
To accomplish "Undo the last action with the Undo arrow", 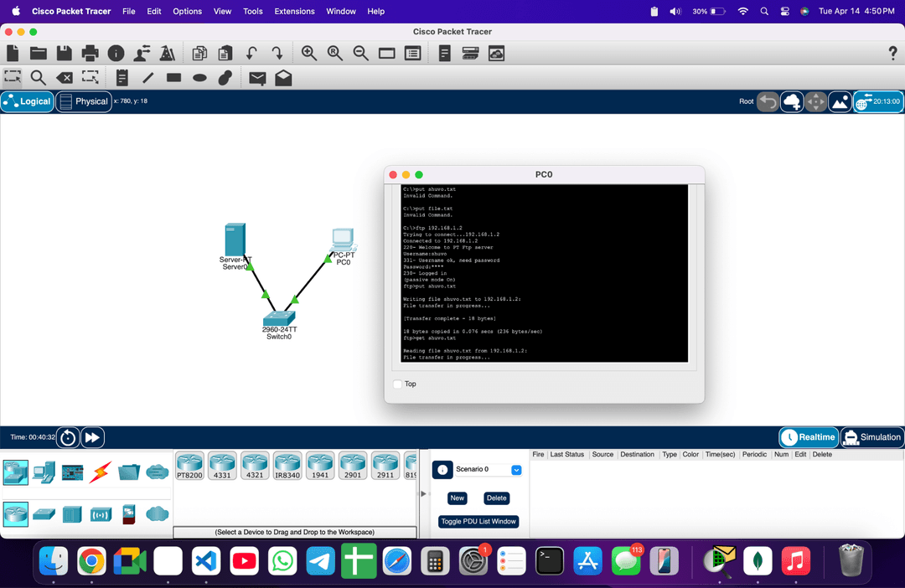I will 251,54.
